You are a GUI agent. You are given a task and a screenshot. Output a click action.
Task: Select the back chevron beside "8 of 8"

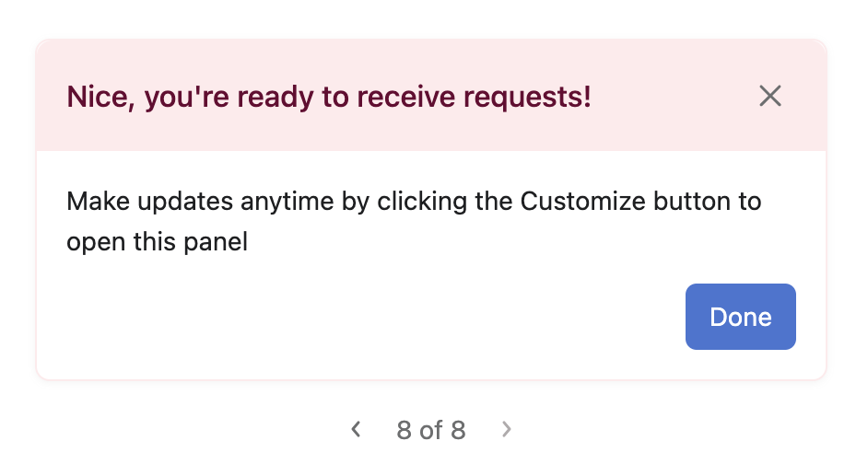(357, 429)
